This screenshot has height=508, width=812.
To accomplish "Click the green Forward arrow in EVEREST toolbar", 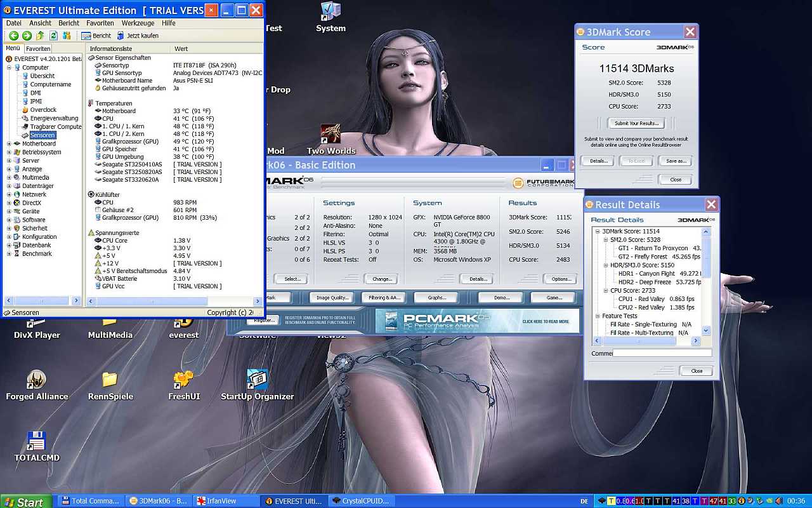I will pyautogui.click(x=27, y=36).
